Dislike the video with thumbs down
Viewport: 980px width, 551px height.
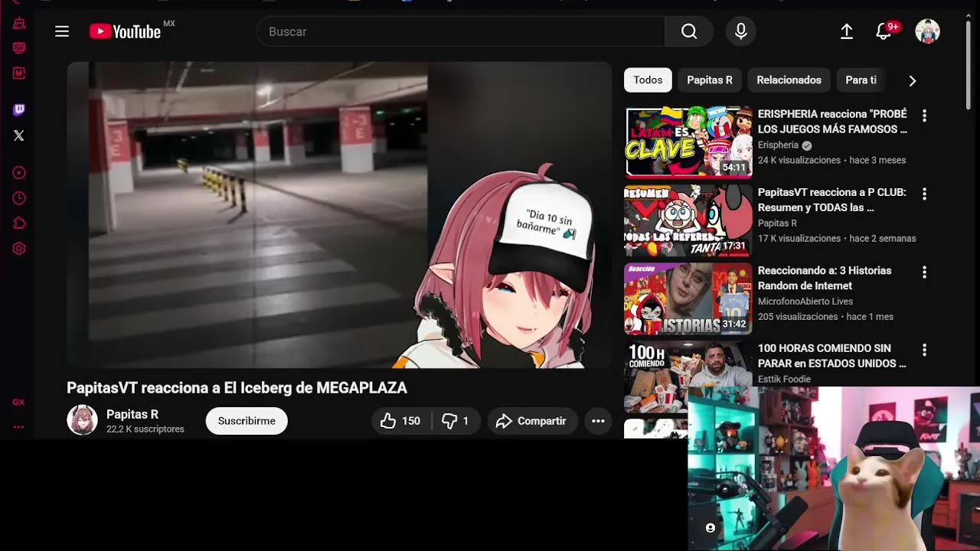coord(456,421)
